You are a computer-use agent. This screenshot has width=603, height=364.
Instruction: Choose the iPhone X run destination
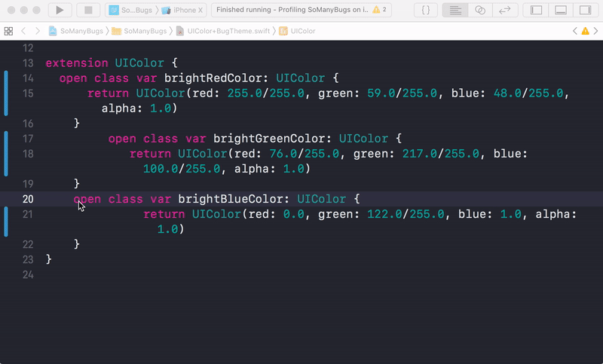coord(182,10)
